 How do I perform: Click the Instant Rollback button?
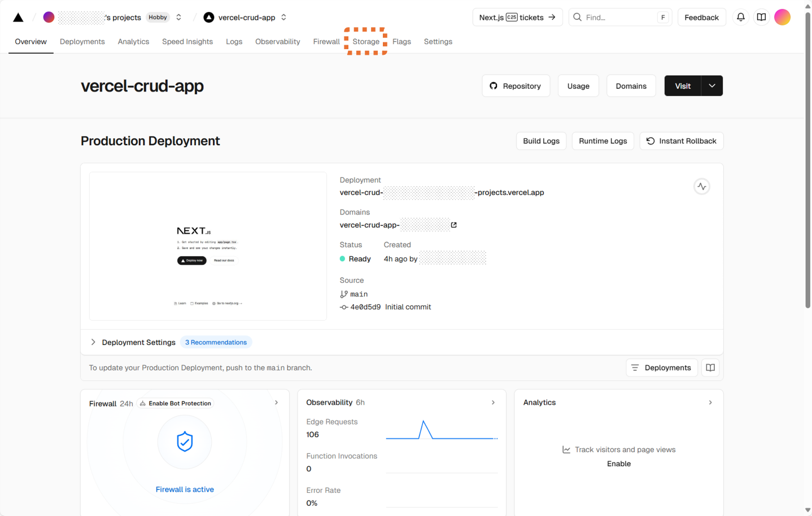[x=681, y=141]
